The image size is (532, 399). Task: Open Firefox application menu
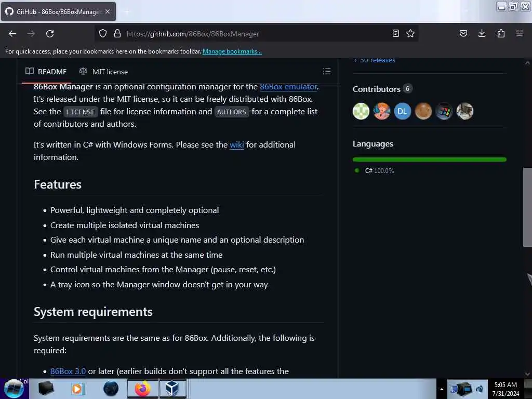click(520, 33)
